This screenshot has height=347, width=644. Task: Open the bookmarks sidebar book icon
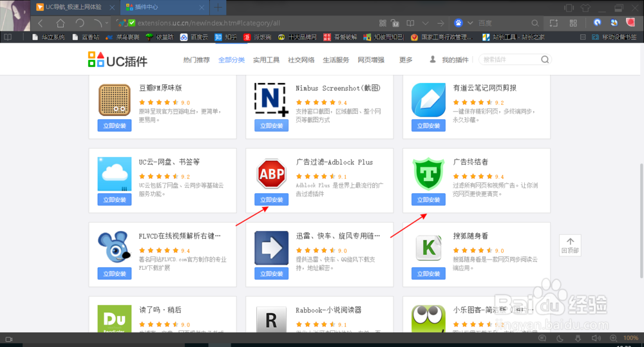pyautogui.click(x=8, y=37)
